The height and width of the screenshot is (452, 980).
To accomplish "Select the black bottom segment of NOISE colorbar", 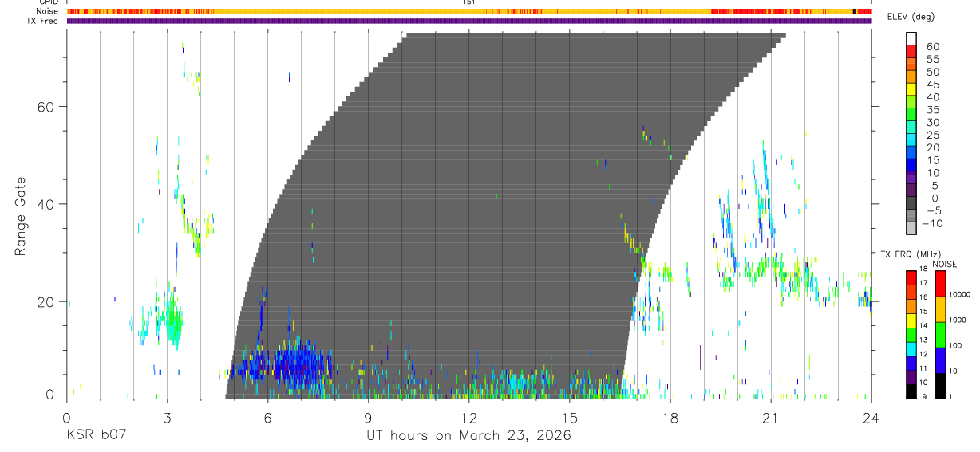I will click(x=941, y=386).
